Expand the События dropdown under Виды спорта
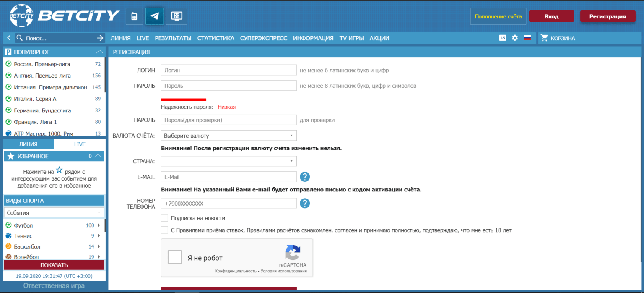Image resolution: width=644 pixels, height=293 pixels. tap(54, 212)
